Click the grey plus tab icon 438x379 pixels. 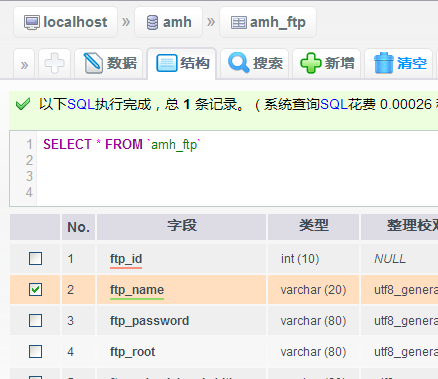(54, 63)
